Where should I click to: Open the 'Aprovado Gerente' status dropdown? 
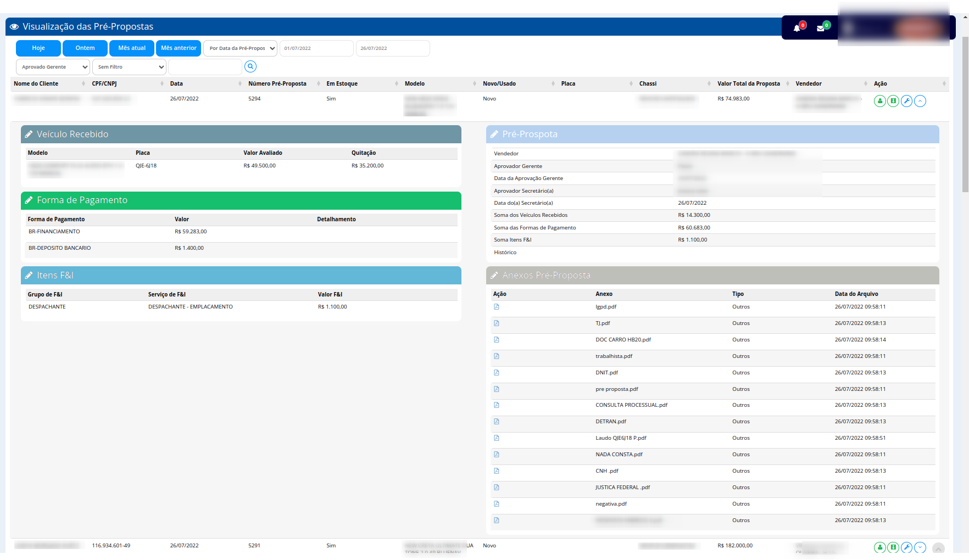click(x=53, y=67)
